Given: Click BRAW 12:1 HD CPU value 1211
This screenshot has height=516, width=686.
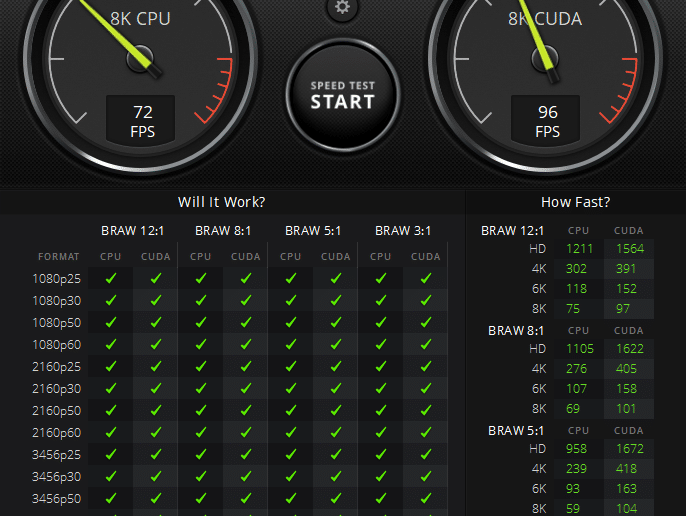Looking at the screenshot, I should tap(579, 249).
